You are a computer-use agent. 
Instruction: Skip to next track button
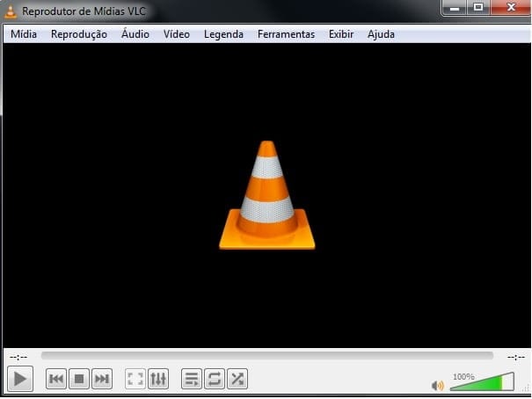coord(102,379)
